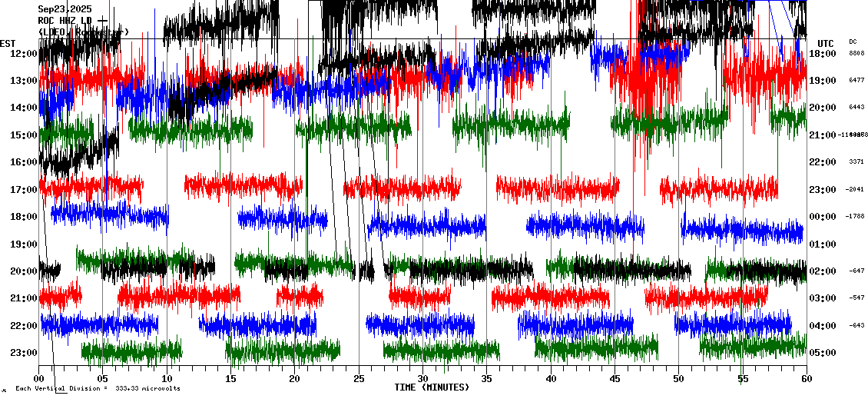
Task: Select the DC value 6477
Action: 856,80
